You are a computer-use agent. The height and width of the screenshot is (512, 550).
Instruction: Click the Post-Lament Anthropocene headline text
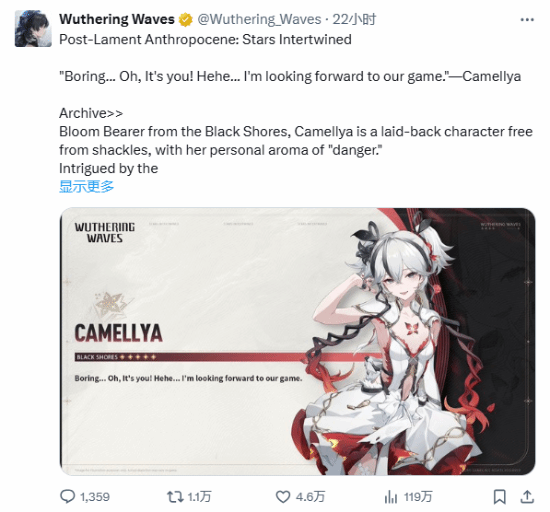(x=205, y=39)
